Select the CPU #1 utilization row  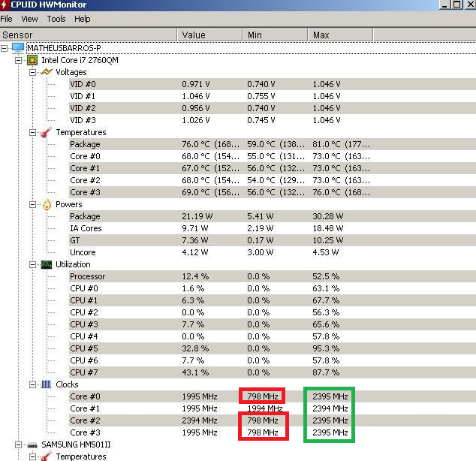coord(273,300)
